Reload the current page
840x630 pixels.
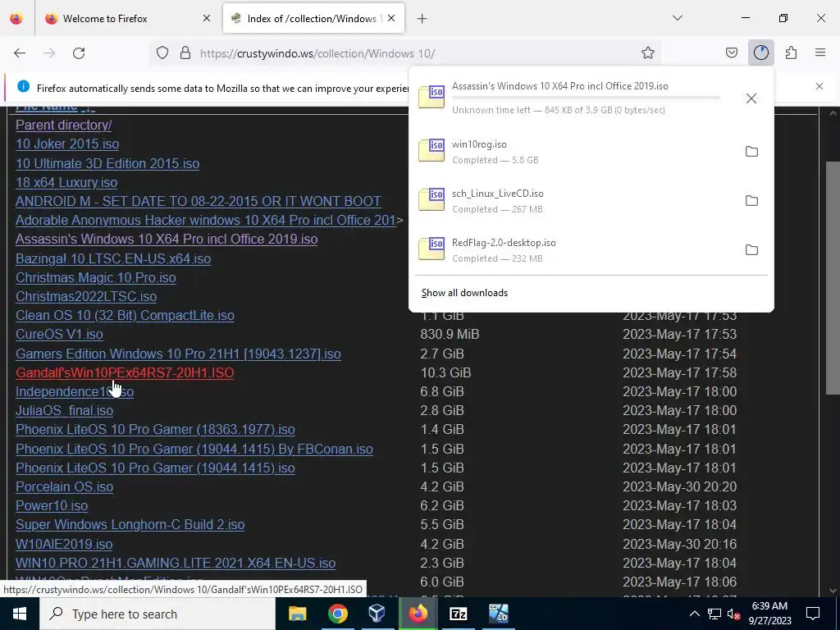[x=79, y=53]
